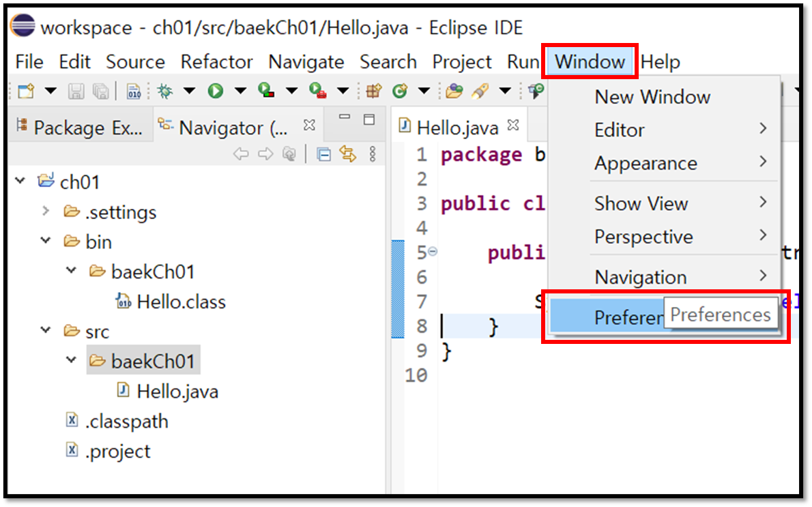Collapse the baekCh01 folder under src

point(72,360)
